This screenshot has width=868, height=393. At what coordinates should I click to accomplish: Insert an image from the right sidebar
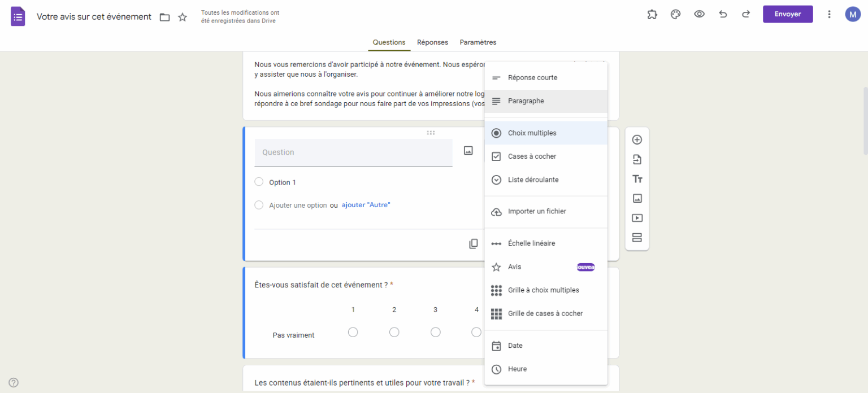(637, 198)
